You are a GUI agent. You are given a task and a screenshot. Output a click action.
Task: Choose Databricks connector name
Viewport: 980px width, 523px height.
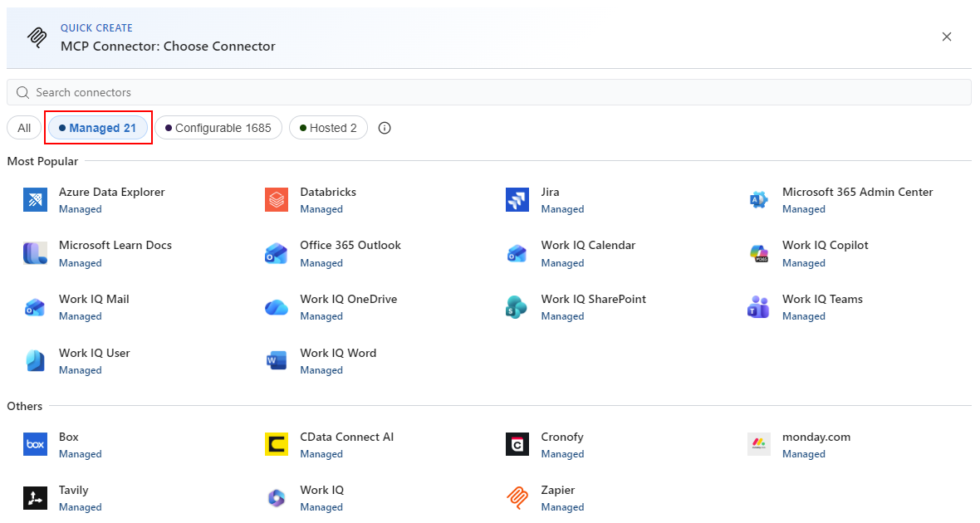click(328, 193)
